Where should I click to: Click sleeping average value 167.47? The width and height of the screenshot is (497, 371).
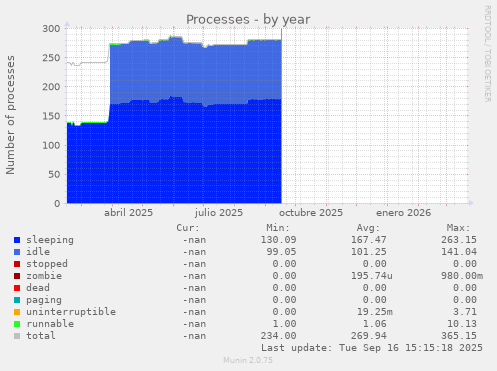(x=369, y=240)
